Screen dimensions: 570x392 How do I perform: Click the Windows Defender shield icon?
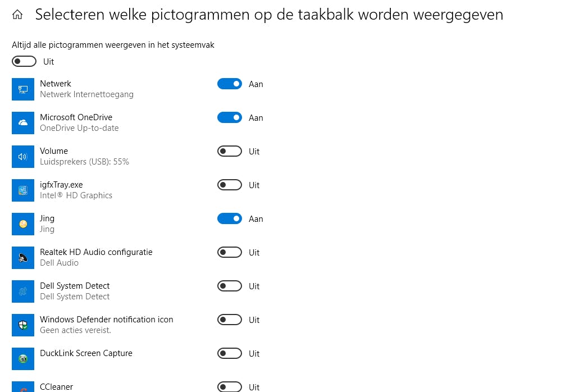[x=23, y=325]
